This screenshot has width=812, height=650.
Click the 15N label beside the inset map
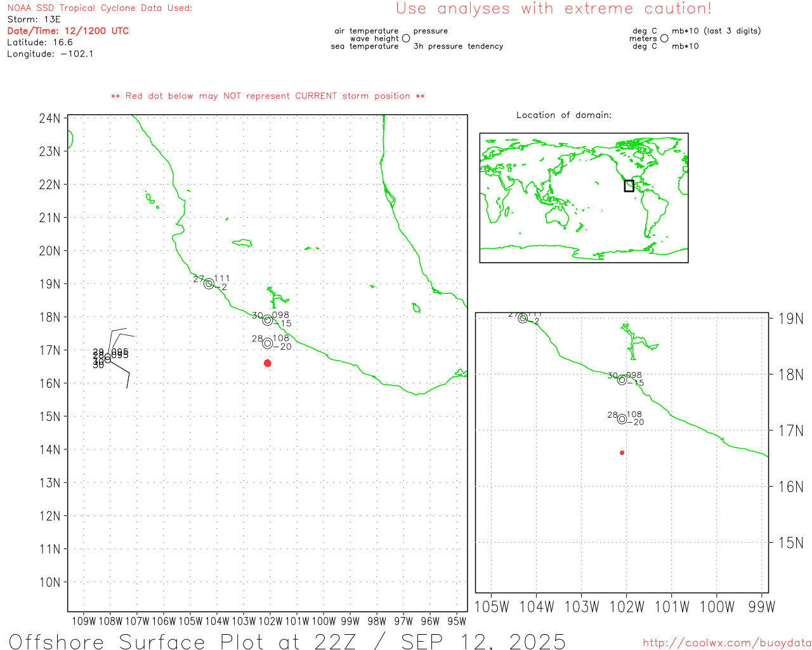790,543
